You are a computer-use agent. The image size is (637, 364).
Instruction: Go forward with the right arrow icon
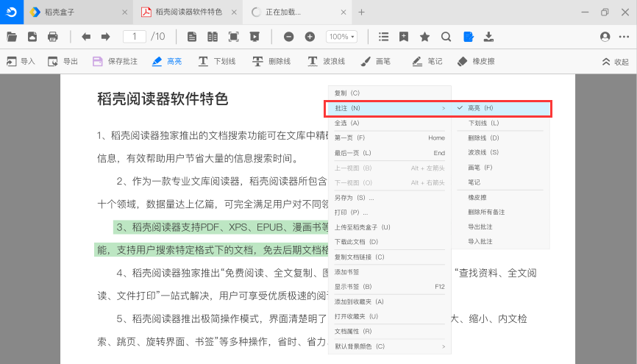click(106, 37)
